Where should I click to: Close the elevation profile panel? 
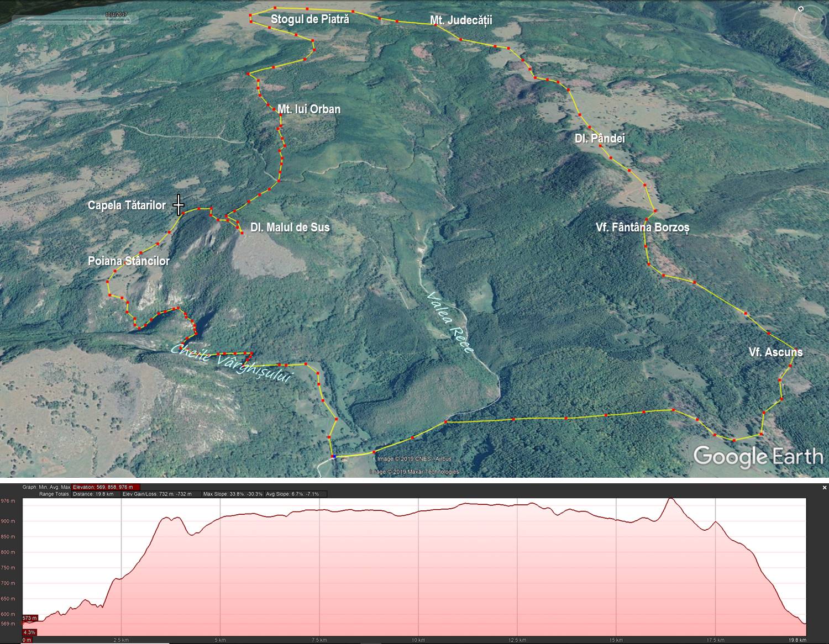coord(825,488)
